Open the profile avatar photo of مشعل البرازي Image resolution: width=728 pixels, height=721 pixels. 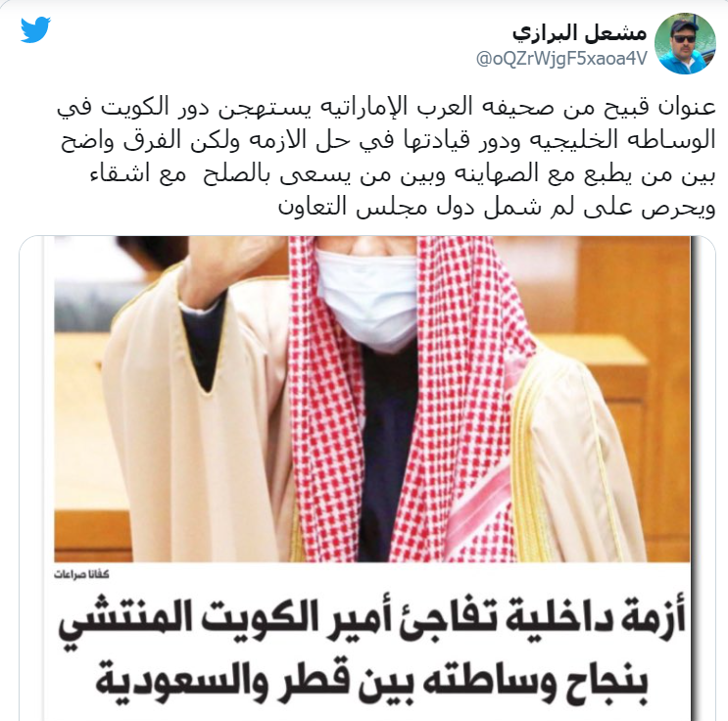685,44
